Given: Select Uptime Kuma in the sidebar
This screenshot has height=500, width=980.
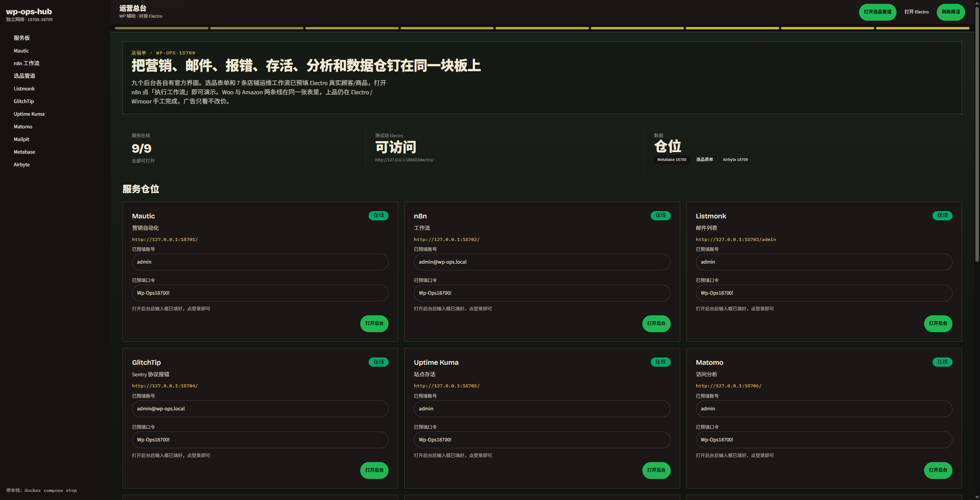Looking at the screenshot, I should [29, 114].
